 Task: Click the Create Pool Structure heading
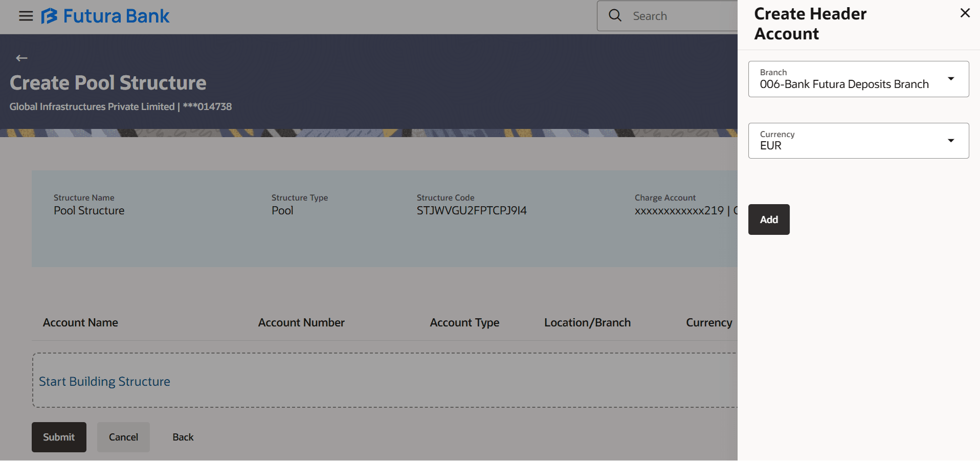click(108, 83)
